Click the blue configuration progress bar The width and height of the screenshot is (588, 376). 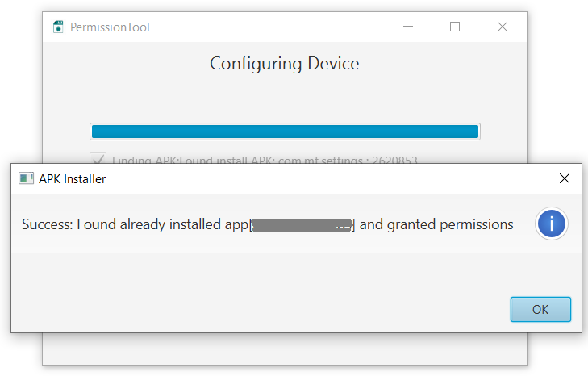pos(285,132)
